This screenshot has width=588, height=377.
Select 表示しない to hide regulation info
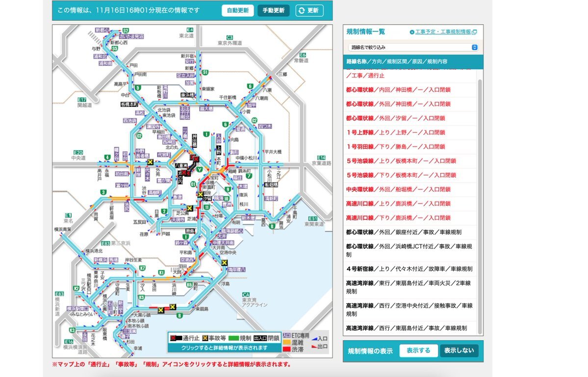pos(459,350)
